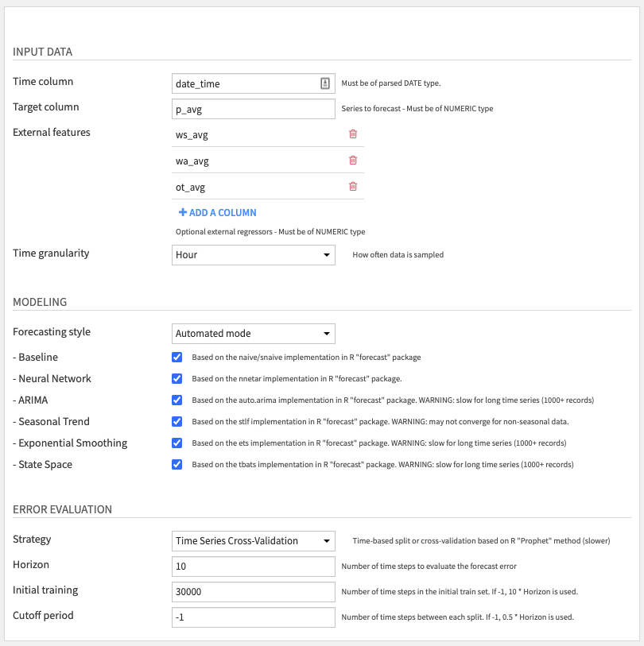
Task: Select the Cutoff period input
Action: [x=254, y=617]
